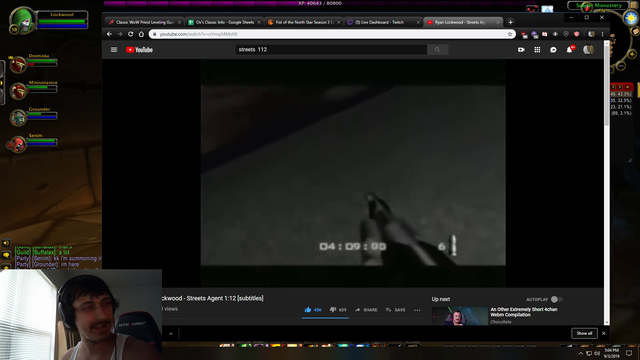Switch to Fist of the North Star tab
Screen dimensions: 640x360
tap(304, 22)
